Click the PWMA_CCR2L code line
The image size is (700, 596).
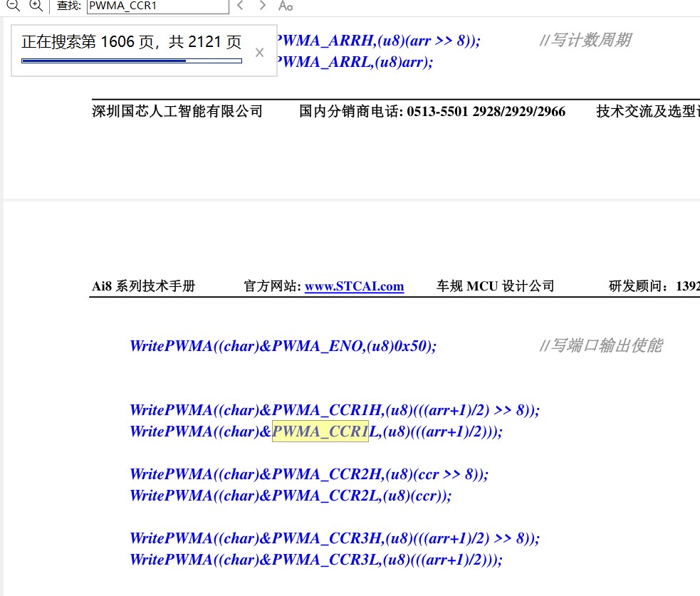(291, 496)
